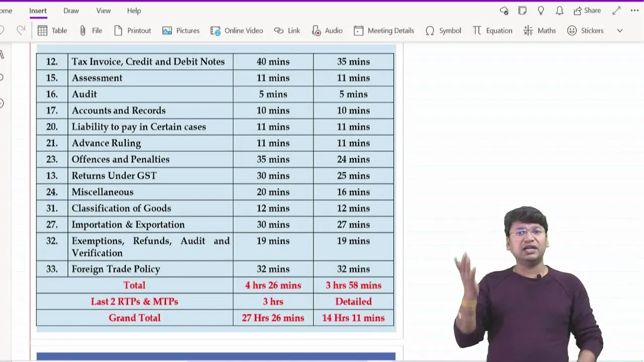Select 'Liability to pay in Certain cases'

tap(138, 127)
